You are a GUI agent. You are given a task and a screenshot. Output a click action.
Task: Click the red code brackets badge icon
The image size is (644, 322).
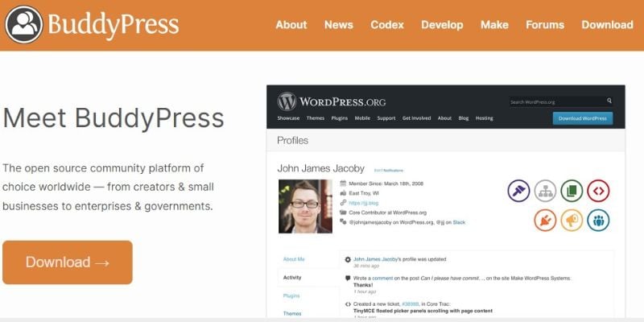click(x=598, y=191)
